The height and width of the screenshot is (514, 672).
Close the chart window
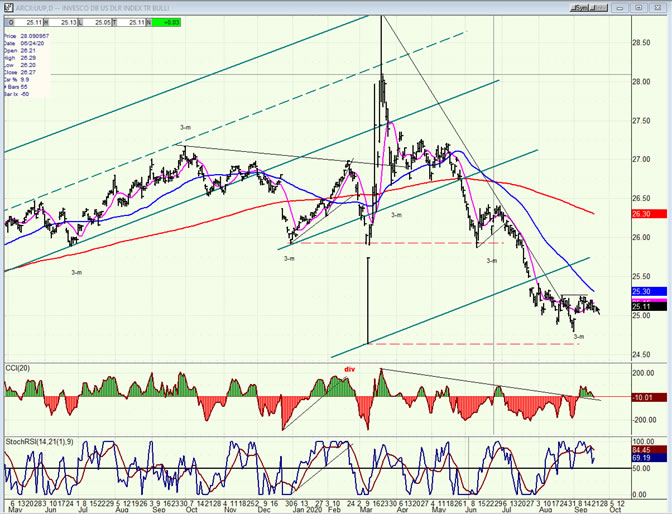(x=657, y=8)
